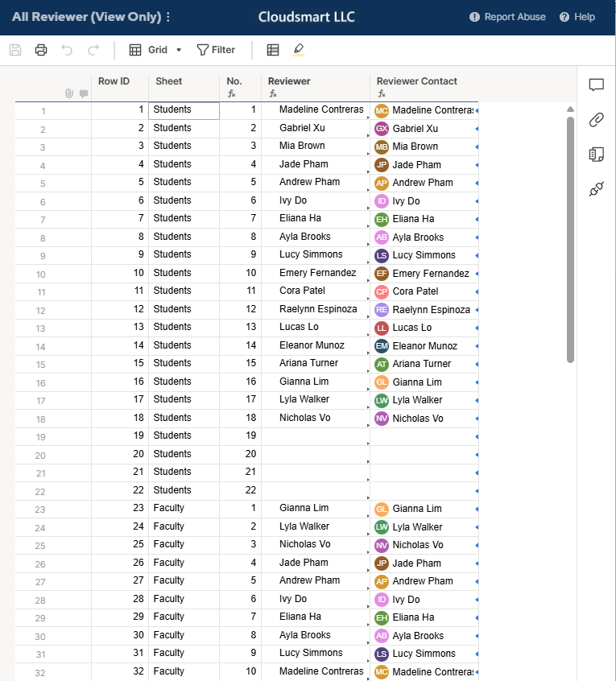Toggle the highlight changes pen icon
This screenshot has height=681, width=616.
click(x=299, y=50)
